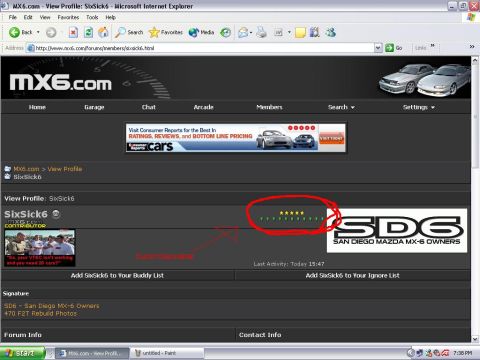Screen dimensions: 480x360
Task: Open the Members nav link
Action: [x=269, y=107]
